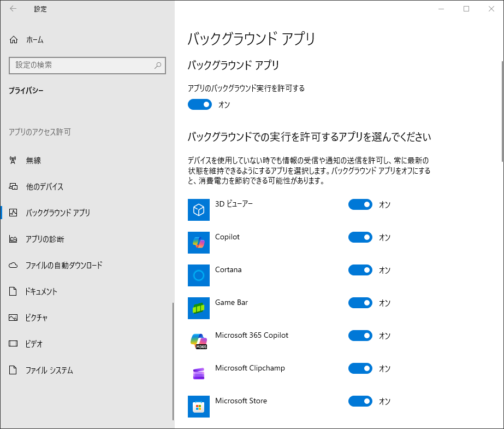Toggle Game Bar background permission off
This screenshot has width=504, height=429.
pos(360,303)
